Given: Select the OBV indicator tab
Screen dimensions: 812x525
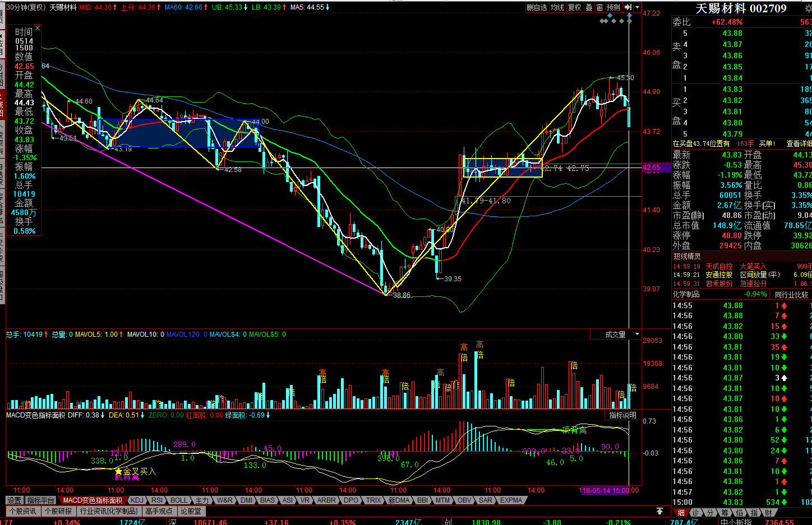Looking at the screenshot, I should tap(464, 500).
